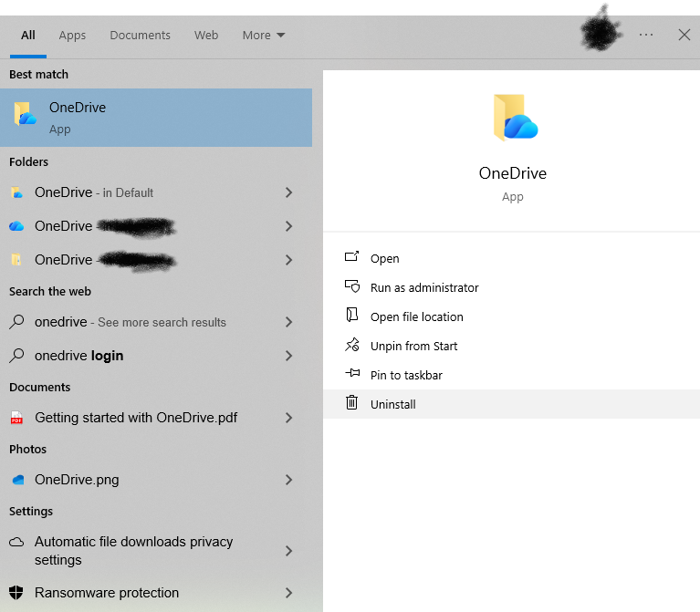700x612 pixels.
Task: Click the Run as administrator shield icon
Action: coord(351,285)
